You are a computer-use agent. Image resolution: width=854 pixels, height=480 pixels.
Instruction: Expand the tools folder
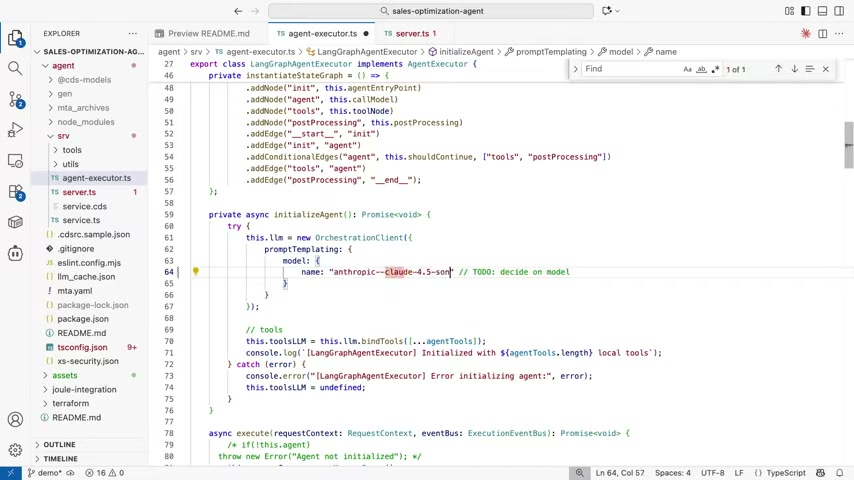pos(56,150)
